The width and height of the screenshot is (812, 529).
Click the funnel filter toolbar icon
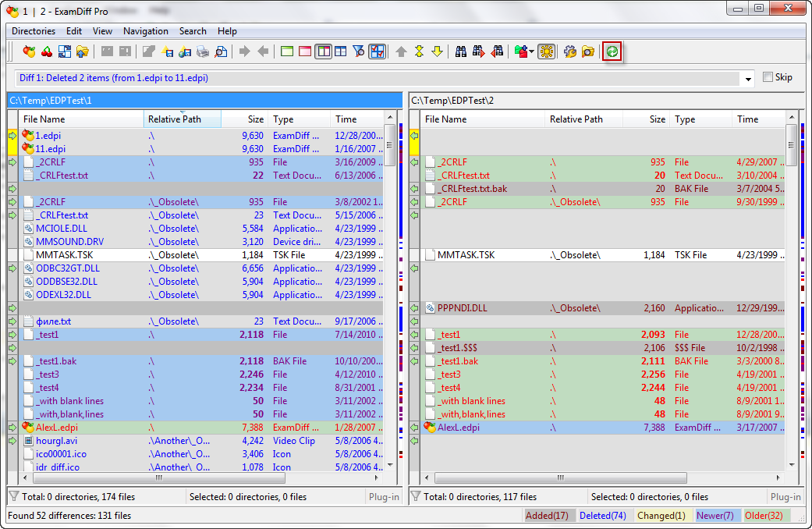[x=358, y=51]
